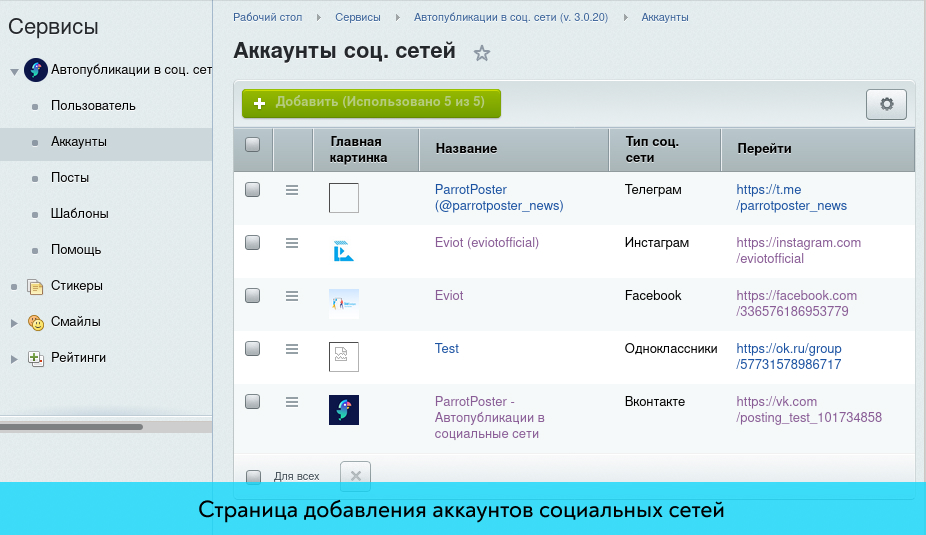
Task: Click the favorites star next to page title
Action: 482,54
